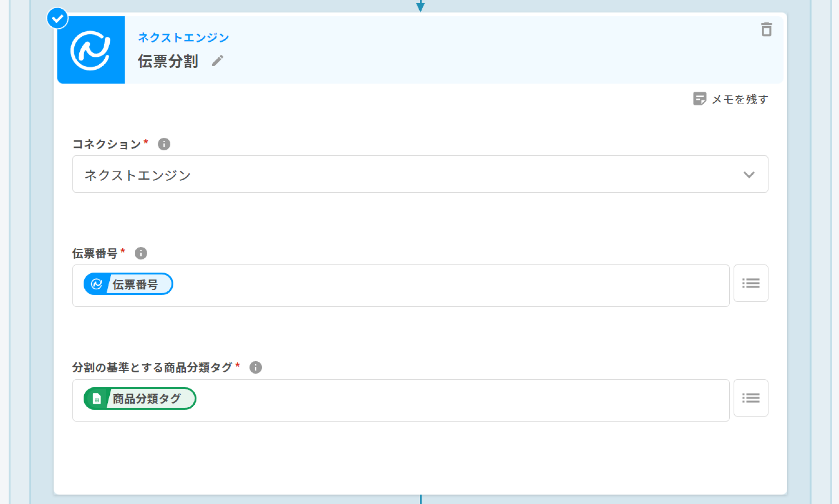This screenshot has height=504, width=839.
Task: Click the メモを残す note icon
Action: pos(699,99)
